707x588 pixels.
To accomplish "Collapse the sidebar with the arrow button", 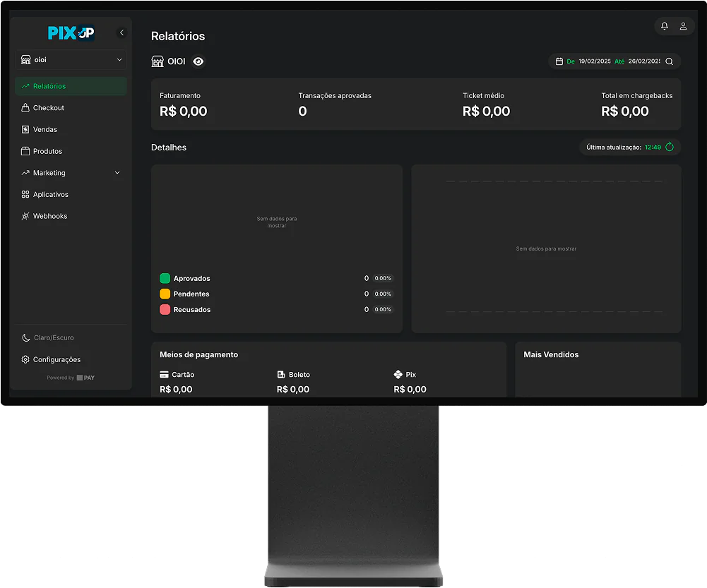I will coord(121,32).
